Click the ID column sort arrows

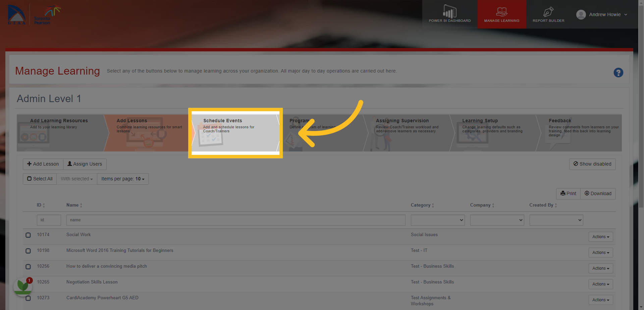tap(44, 205)
